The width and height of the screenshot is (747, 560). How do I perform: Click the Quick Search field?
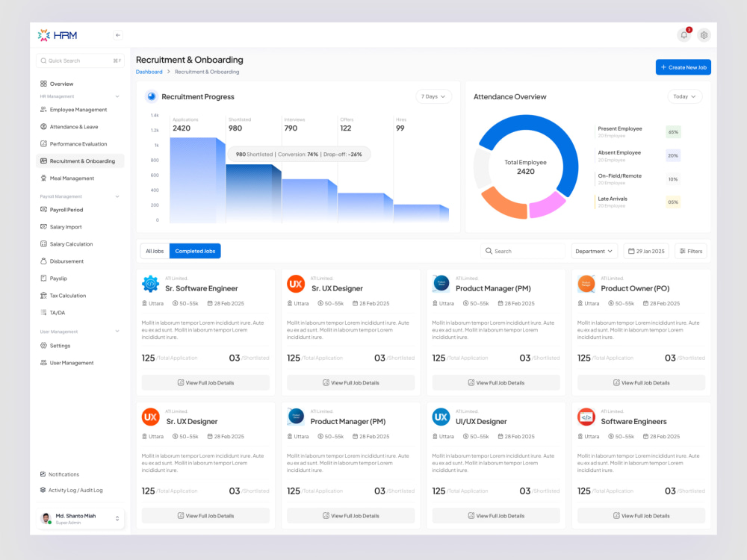pyautogui.click(x=80, y=60)
